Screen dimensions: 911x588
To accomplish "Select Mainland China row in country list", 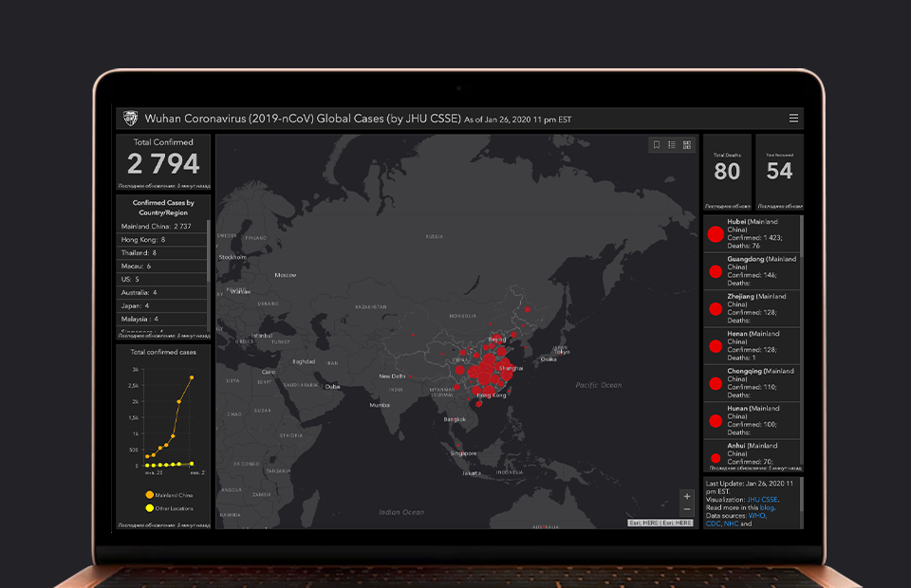I will (157, 227).
